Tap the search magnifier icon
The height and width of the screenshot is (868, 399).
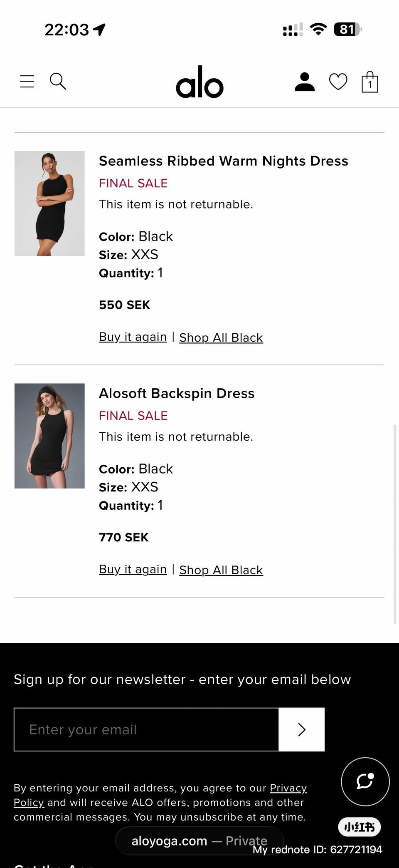pyautogui.click(x=58, y=81)
